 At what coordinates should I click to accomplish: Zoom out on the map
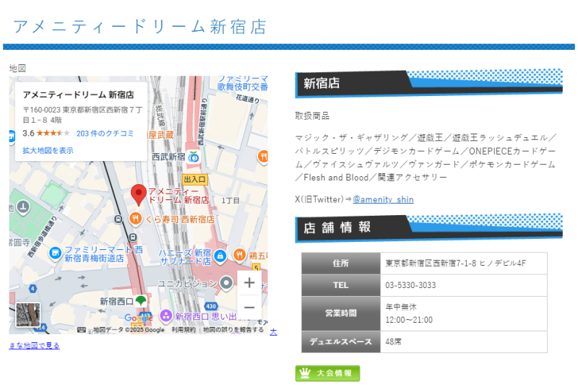tap(249, 308)
